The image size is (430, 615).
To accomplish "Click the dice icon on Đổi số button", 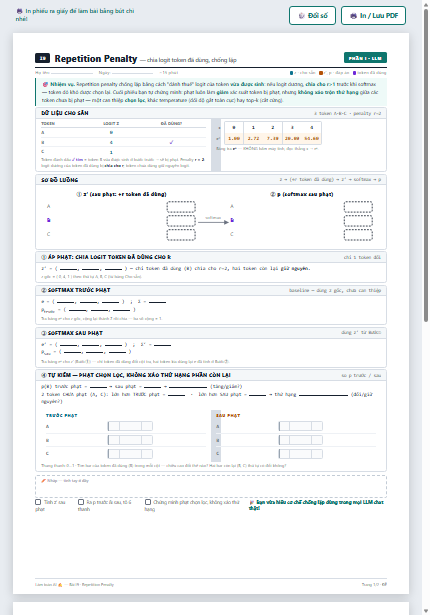I will pos(301,16).
